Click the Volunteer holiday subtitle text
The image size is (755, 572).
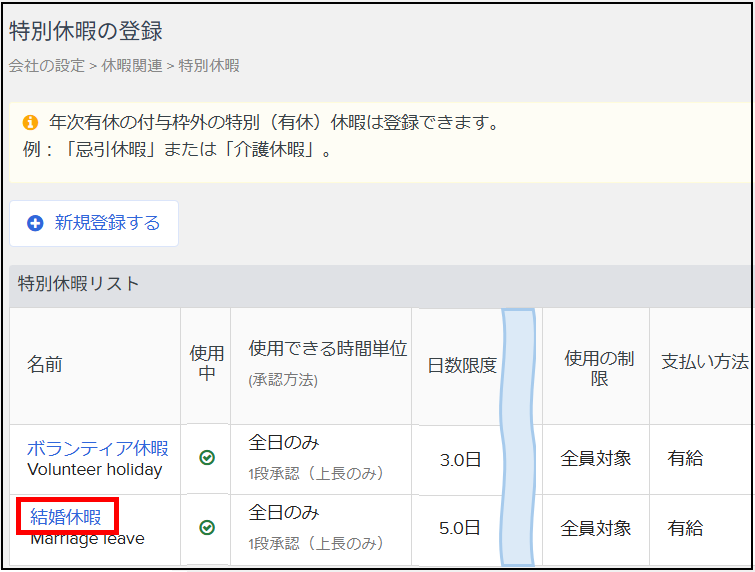94,469
